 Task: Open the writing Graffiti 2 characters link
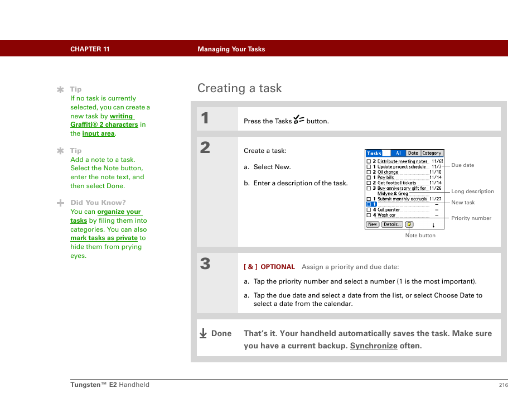pyautogui.click(x=104, y=120)
